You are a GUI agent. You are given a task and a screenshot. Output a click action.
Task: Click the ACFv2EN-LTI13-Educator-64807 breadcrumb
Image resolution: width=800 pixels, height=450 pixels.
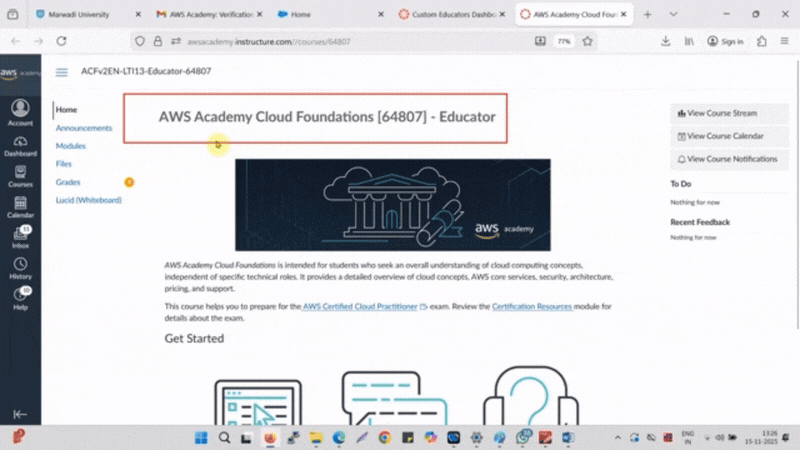146,71
